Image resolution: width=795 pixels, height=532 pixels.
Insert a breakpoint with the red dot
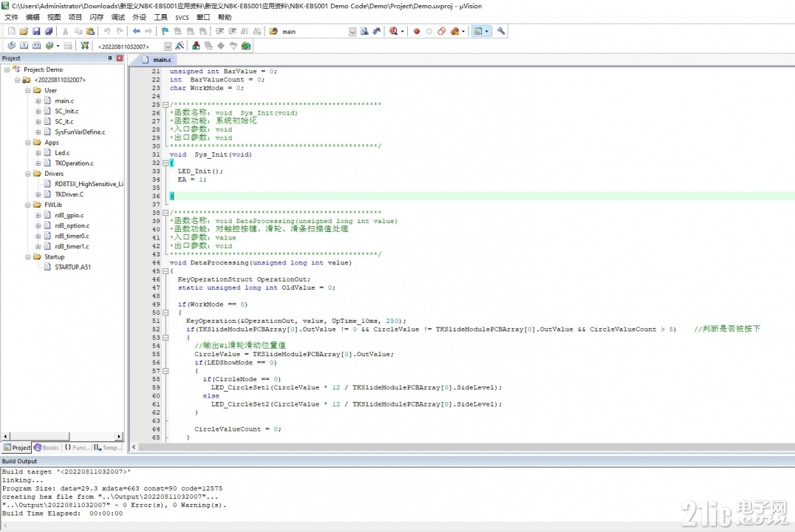[x=417, y=32]
